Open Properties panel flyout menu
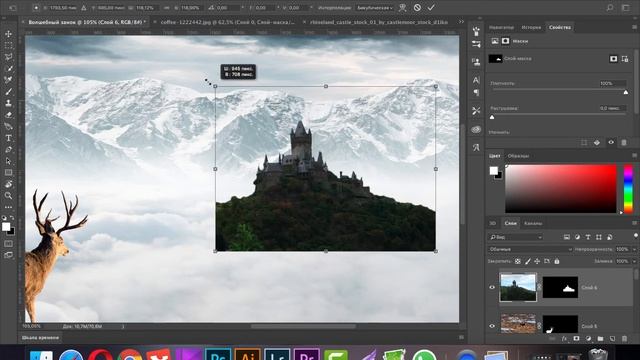640x360 pixels. [634, 27]
